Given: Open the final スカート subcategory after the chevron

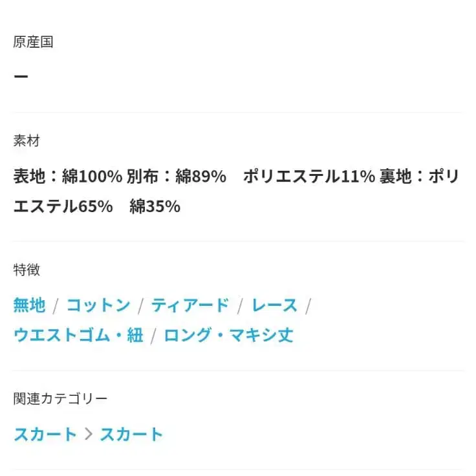Looking at the screenshot, I should coord(131,434).
